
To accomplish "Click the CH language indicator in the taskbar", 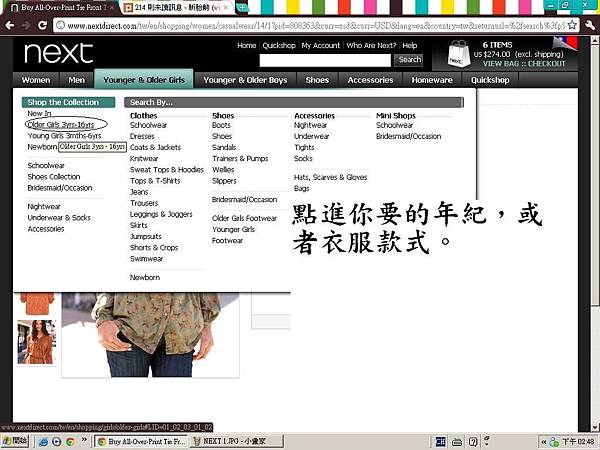I will tap(440, 442).
